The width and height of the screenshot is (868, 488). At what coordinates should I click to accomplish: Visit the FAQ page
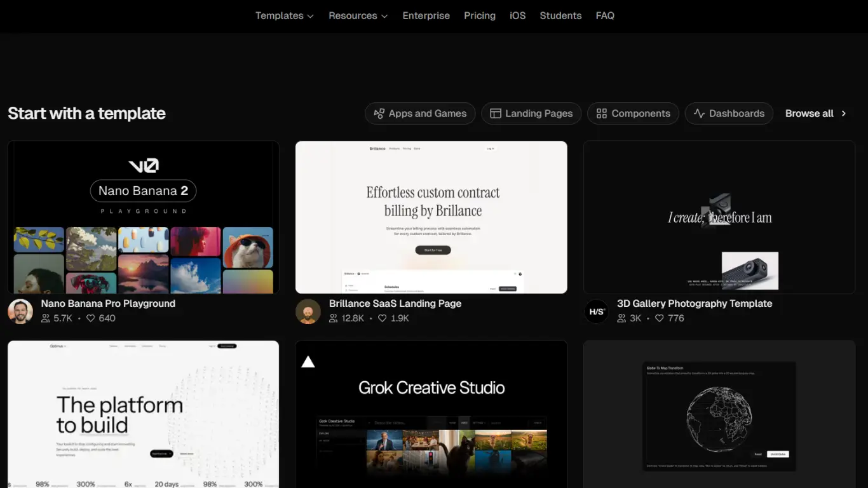[605, 16]
